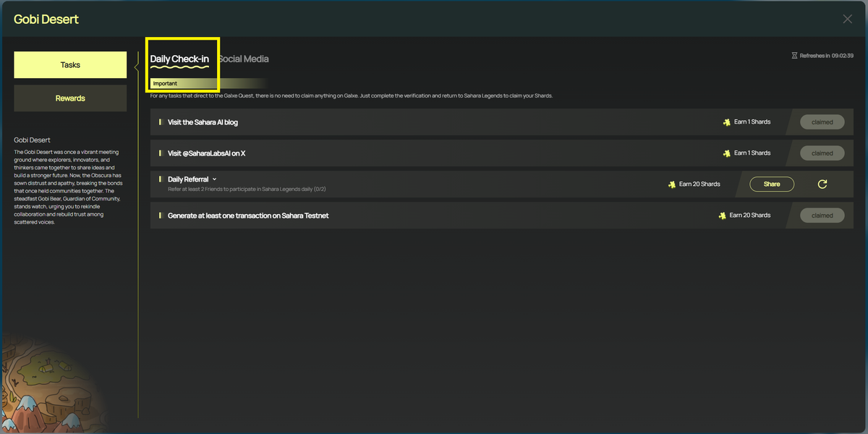
Task: Click claimed button for Sahara AI blog
Action: [822, 122]
